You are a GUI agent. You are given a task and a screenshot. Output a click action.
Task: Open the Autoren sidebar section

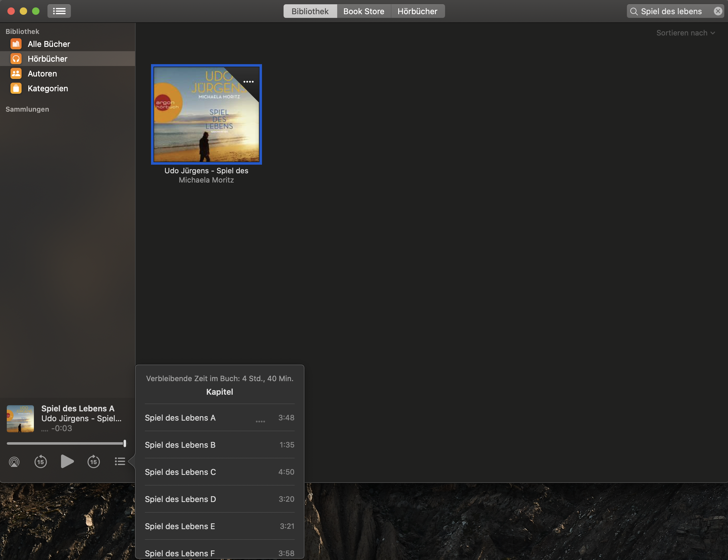[42, 74]
